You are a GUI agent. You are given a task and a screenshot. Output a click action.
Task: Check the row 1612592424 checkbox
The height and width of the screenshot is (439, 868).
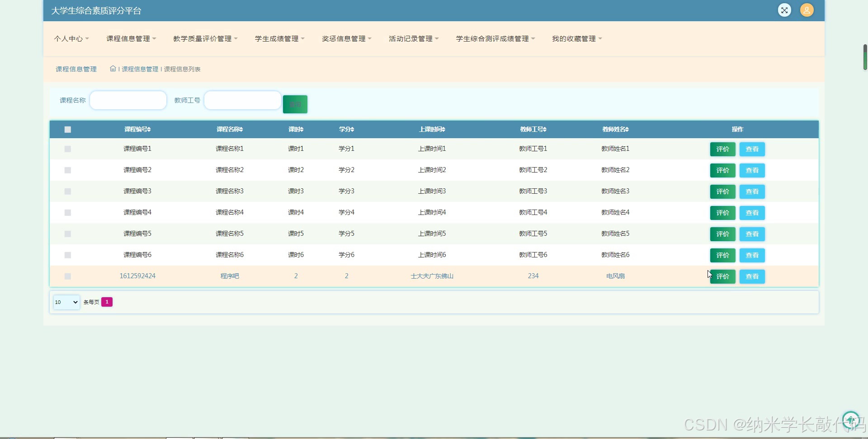click(x=68, y=276)
